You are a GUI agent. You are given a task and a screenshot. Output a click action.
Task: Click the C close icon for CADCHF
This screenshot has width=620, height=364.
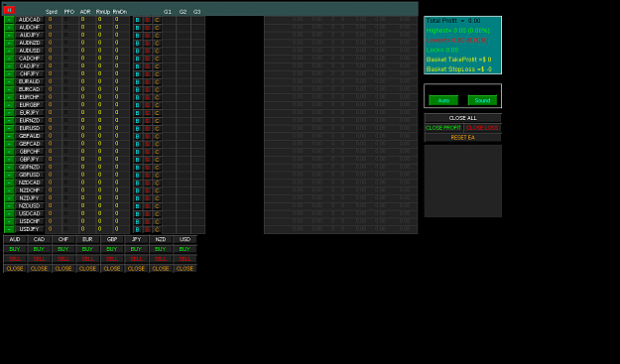(157, 59)
